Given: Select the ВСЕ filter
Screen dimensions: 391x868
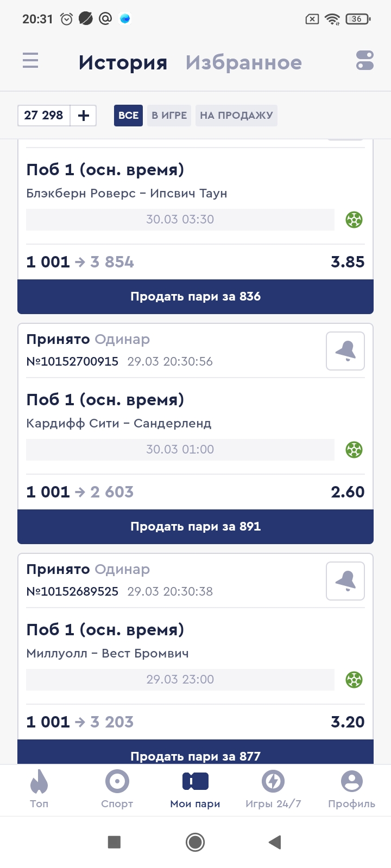Looking at the screenshot, I should (x=128, y=116).
